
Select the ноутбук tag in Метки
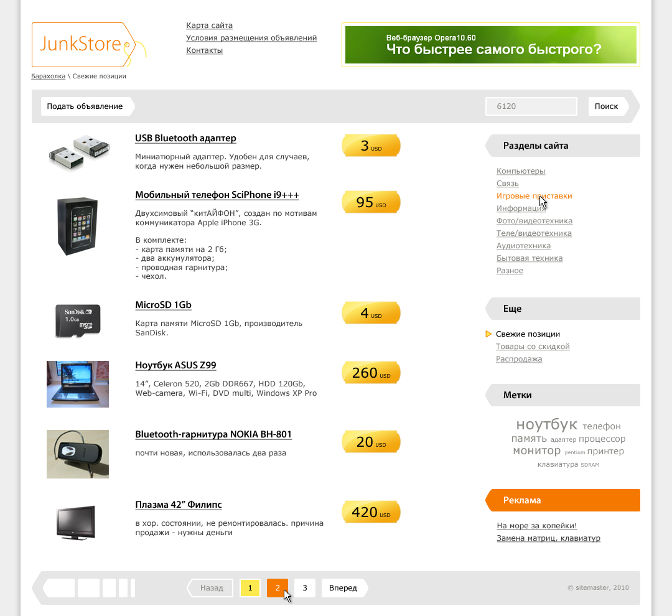pos(546,424)
